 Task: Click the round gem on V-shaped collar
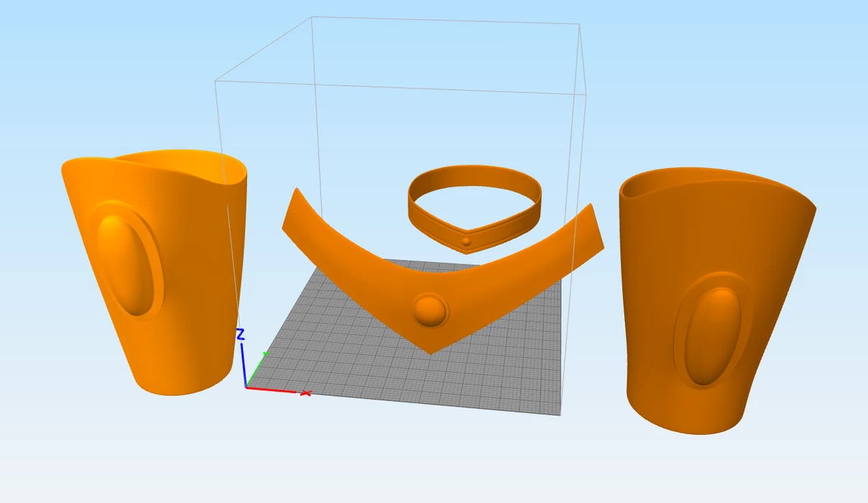430,311
